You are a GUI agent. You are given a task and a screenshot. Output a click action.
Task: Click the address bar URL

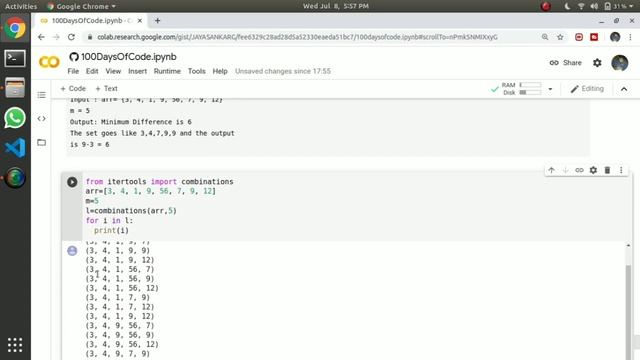click(x=297, y=37)
